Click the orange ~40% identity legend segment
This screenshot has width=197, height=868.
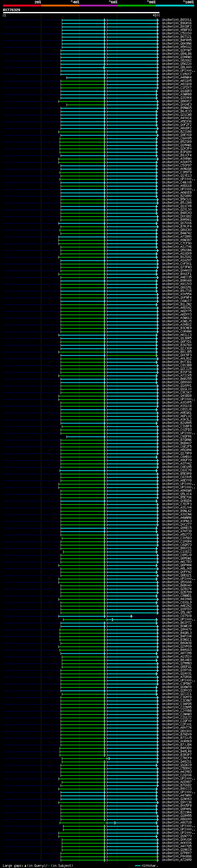pos(60,6)
